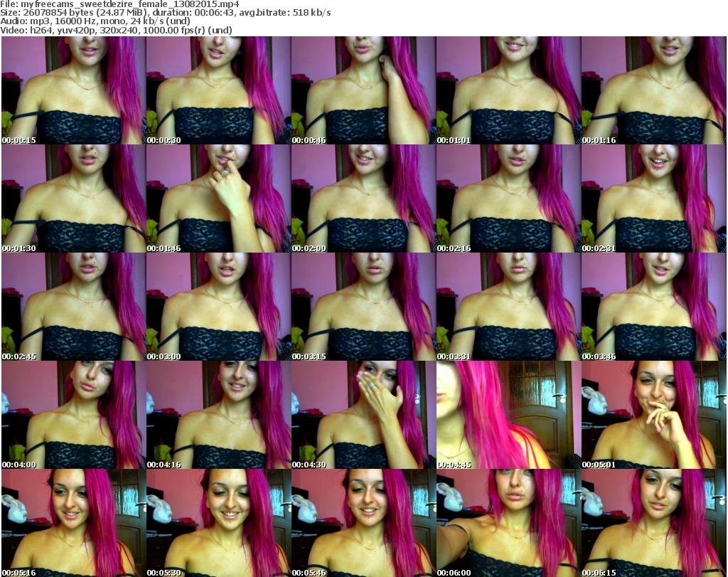
Task: Pick the frame at timestamp 00:03:46
Action: coord(654,307)
